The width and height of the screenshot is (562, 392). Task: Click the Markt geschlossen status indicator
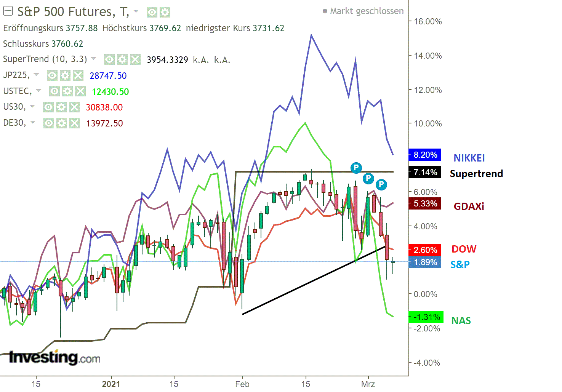(363, 11)
